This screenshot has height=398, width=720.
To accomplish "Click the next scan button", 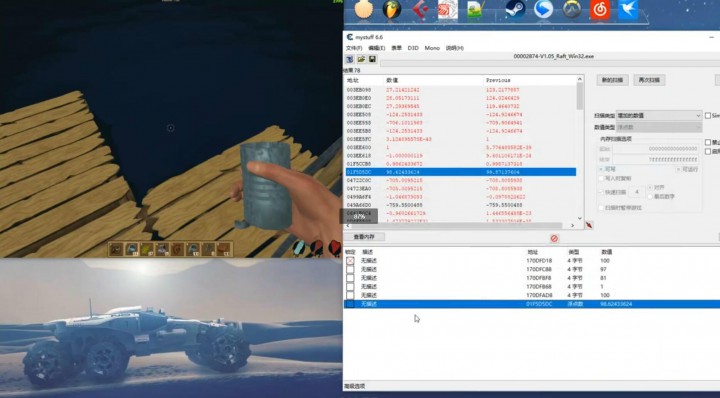I will click(x=649, y=80).
